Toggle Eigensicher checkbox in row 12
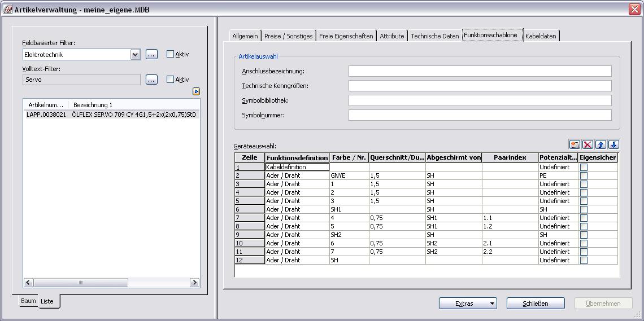The width and height of the screenshot is (644, 321). click(x=584, y=260)
